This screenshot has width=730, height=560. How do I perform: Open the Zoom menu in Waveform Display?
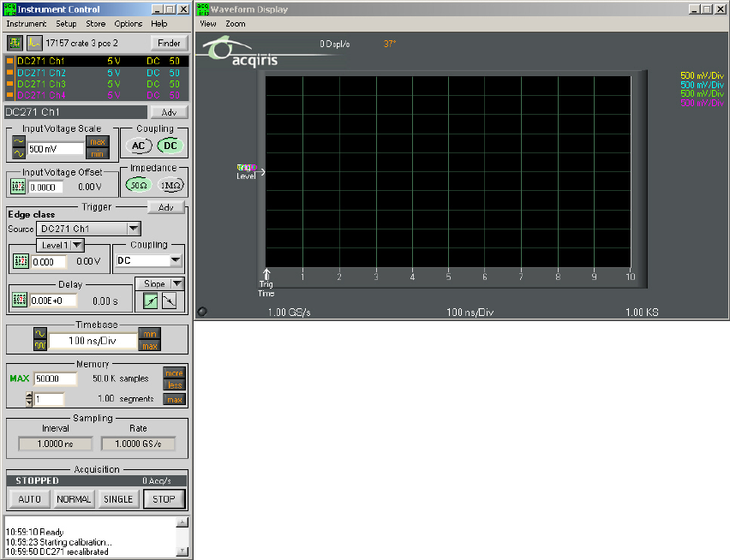[x=236, y=24]
